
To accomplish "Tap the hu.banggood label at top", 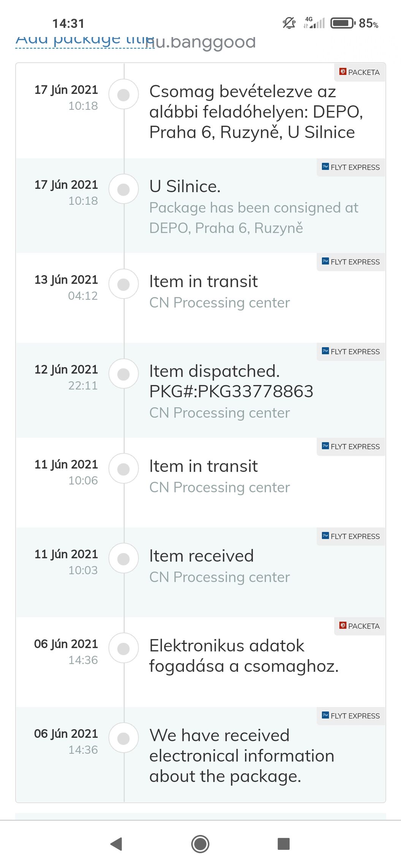I will pyautogui.click(x=200, y=42).
